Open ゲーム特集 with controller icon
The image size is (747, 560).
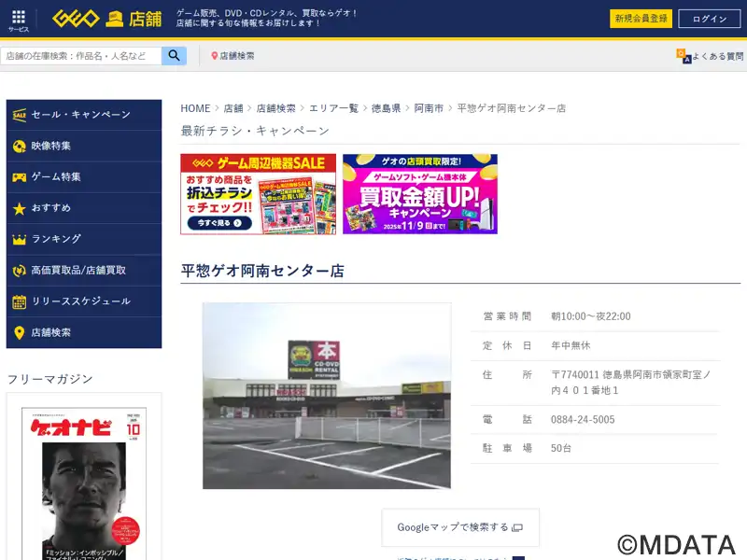[x=83, y=176]
